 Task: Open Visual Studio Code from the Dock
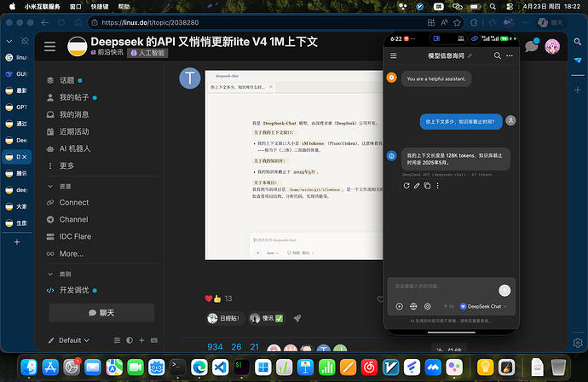pyautogui.click(x=220, y=368)
